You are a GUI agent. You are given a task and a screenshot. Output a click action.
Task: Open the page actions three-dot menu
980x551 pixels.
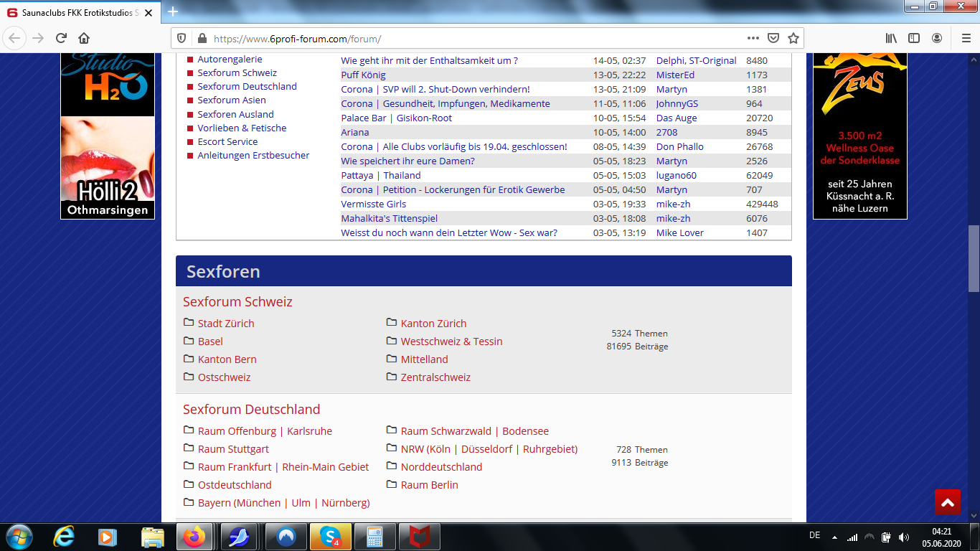753,38
